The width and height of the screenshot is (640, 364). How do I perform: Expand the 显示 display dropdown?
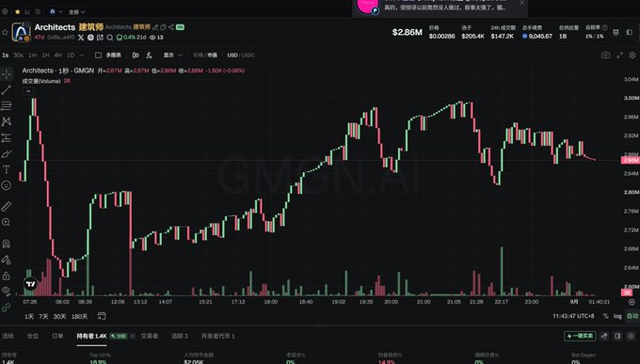point(173,55)
